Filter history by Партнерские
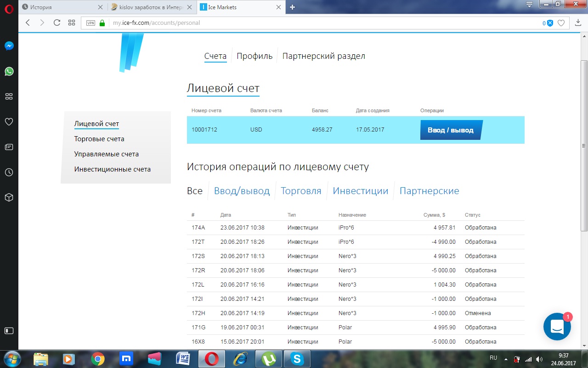Image resolution: width=588 pixels, height=368 pixels. click(x=429, y=191)
